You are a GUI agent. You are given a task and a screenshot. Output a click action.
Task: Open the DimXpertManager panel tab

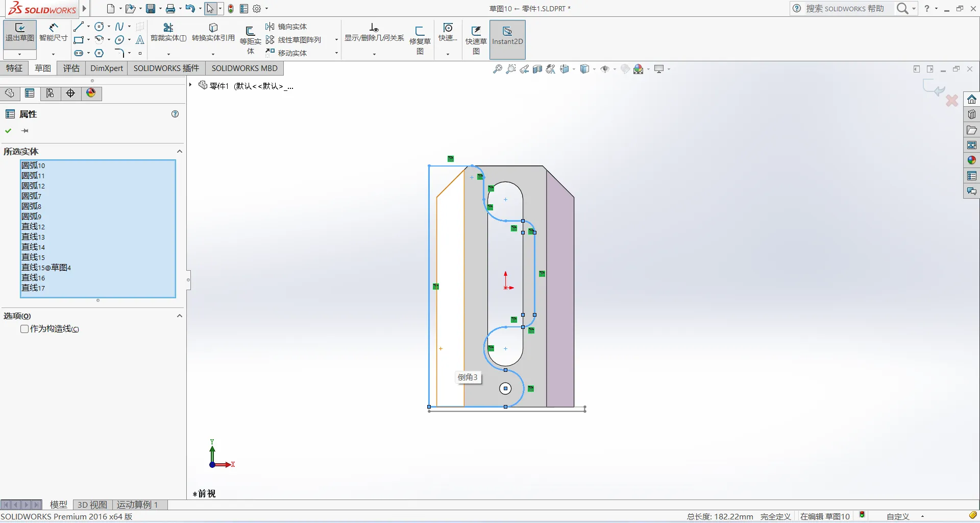pyautogui.click(x=70, y=93)
